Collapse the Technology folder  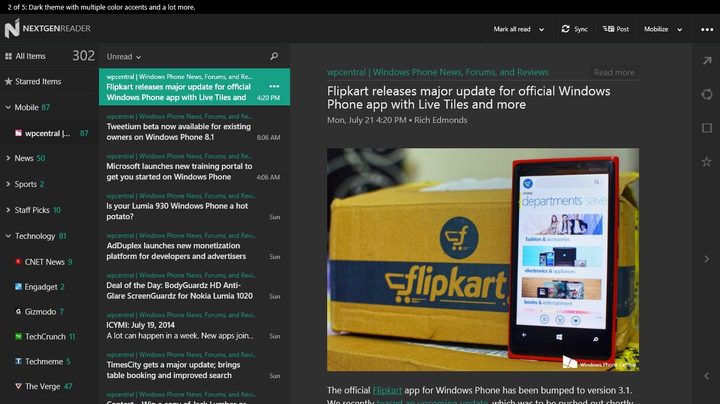[8, 236]
